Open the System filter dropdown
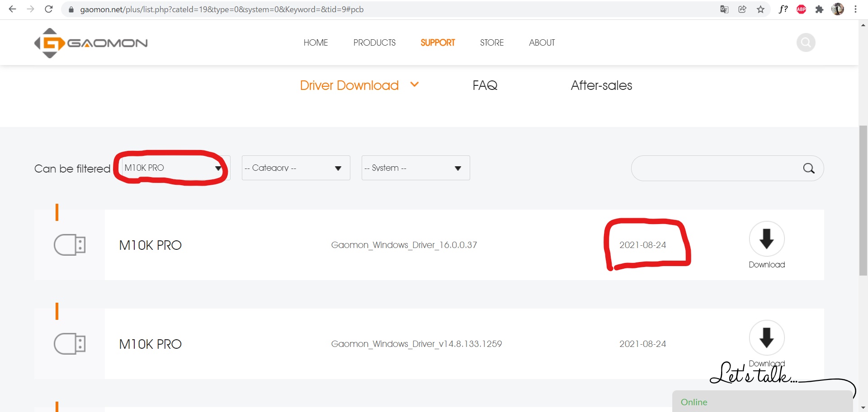868x412 pixels. [416, 168]
